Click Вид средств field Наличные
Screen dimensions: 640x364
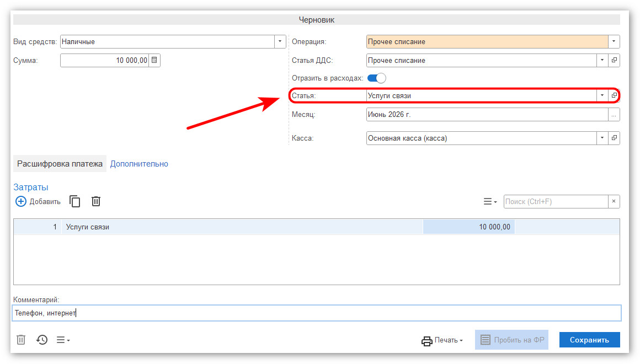click(167, 41)
